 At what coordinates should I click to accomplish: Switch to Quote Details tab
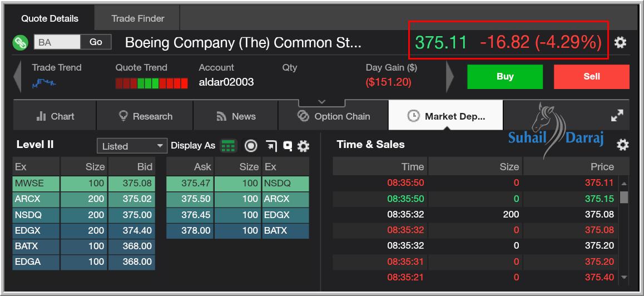click(49, 18)
